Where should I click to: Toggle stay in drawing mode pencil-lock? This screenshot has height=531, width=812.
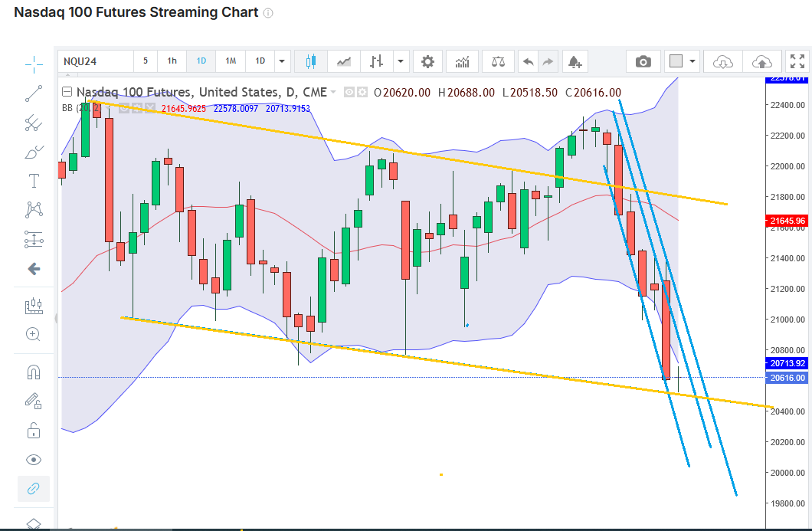click(x=34, y=401)
